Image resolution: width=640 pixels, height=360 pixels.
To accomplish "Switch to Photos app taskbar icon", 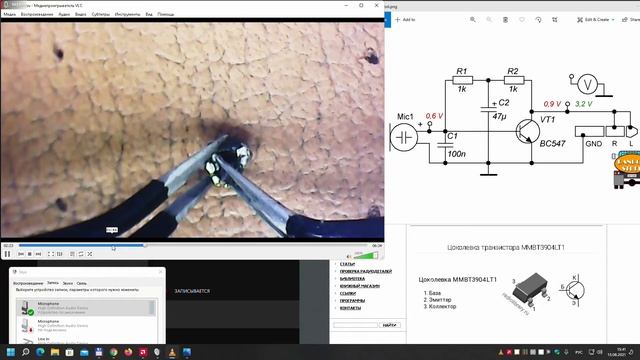I will click(x=187, y=352).
